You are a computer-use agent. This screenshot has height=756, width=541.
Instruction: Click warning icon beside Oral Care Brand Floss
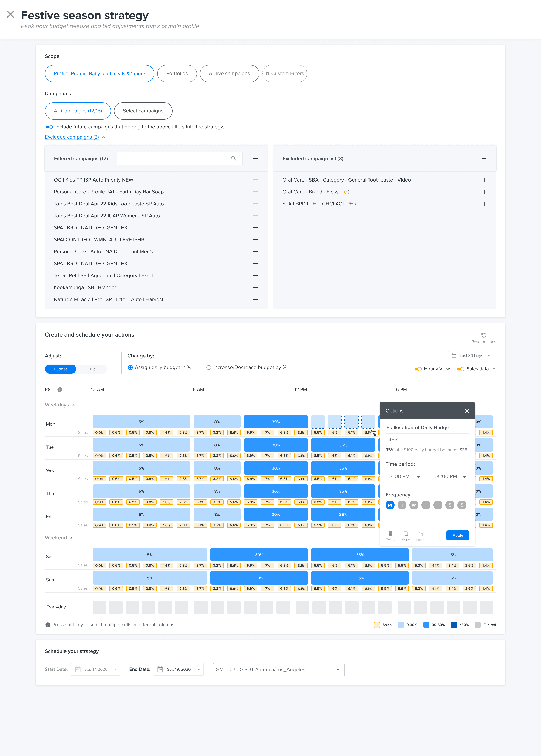(347, 192)
